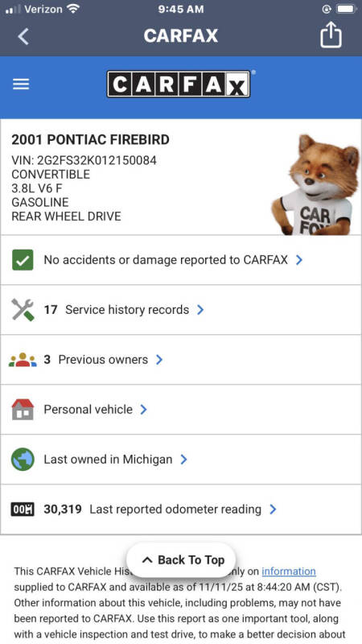Expand chevron beside Last reported odometer reading

273,510
